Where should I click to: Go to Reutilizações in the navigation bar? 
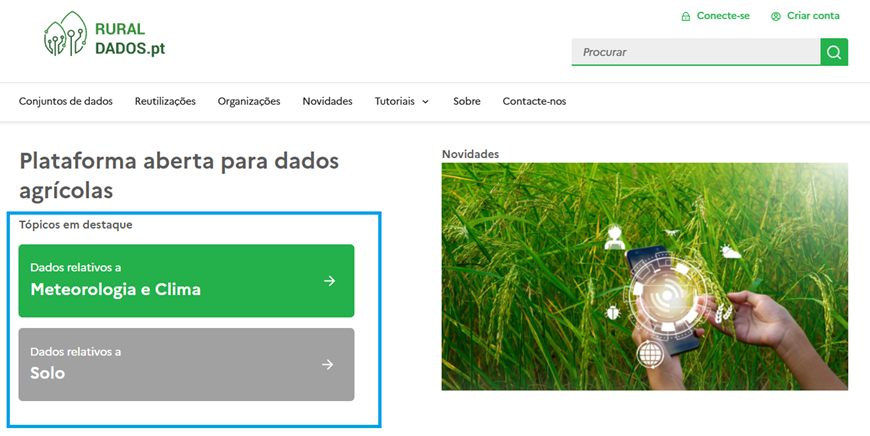click(x=165, y=101)
